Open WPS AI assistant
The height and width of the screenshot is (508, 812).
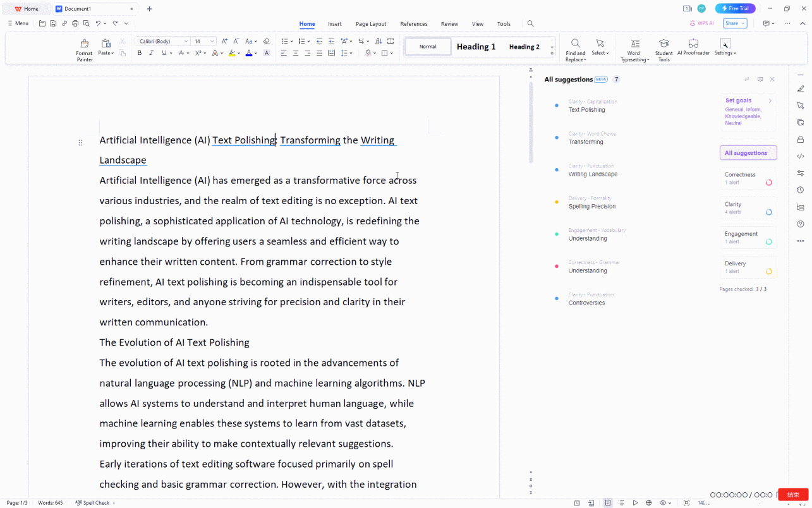[x=701, y=23]
